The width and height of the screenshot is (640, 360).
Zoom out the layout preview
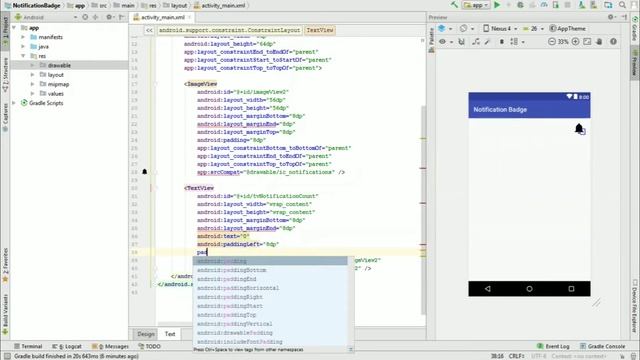click(x=552, y=42)
